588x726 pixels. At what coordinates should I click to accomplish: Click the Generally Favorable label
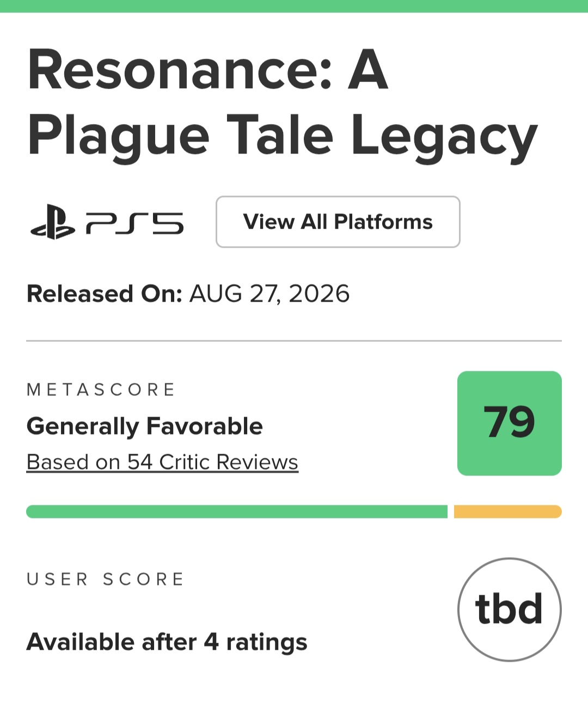pos(145,426)
